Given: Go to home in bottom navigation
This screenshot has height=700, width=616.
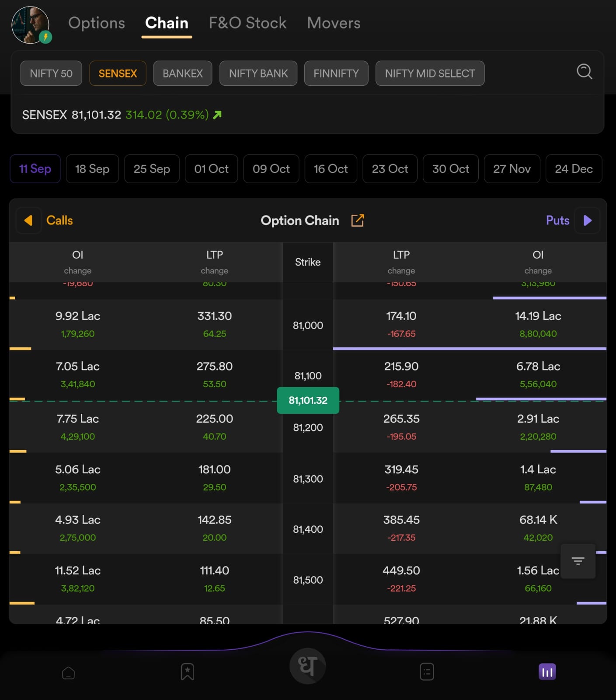Looking at the screenshot, I should click(x=69, y=672).
